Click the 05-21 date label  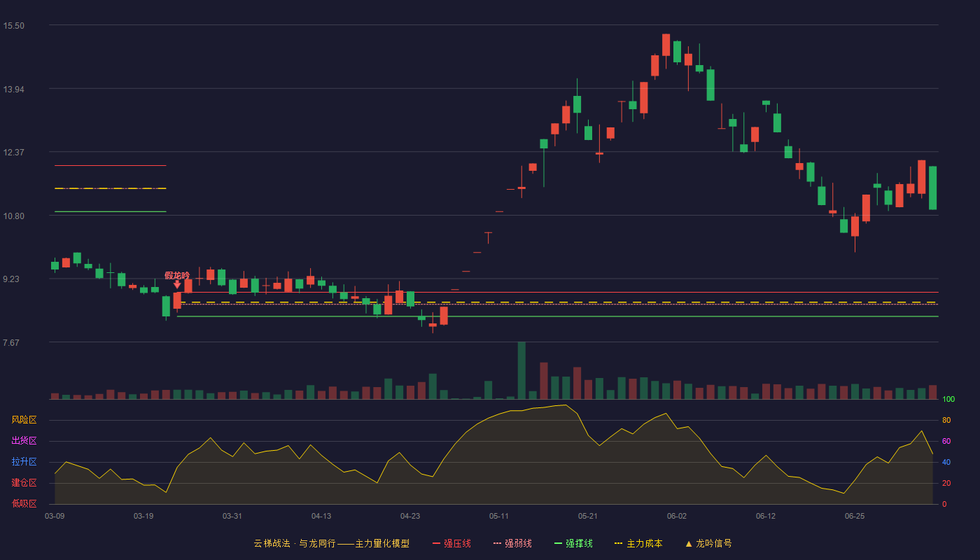(x=588, y=516)
